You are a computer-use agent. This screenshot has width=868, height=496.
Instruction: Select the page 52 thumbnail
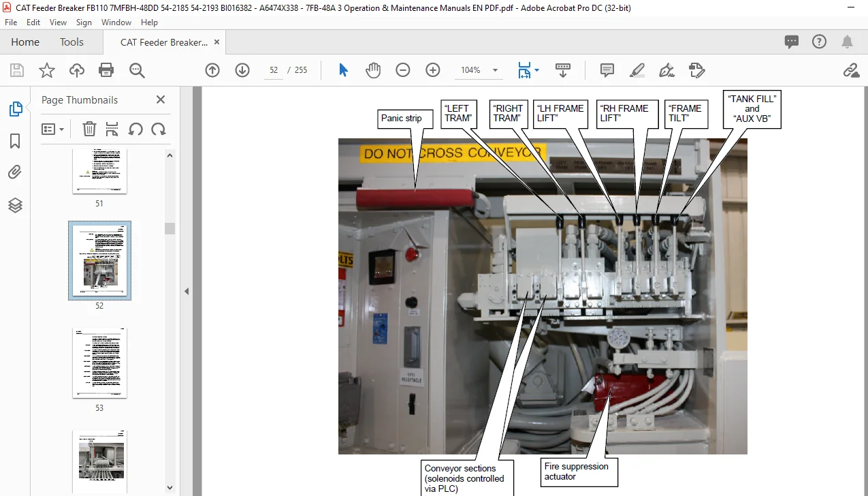coord(99,261)
